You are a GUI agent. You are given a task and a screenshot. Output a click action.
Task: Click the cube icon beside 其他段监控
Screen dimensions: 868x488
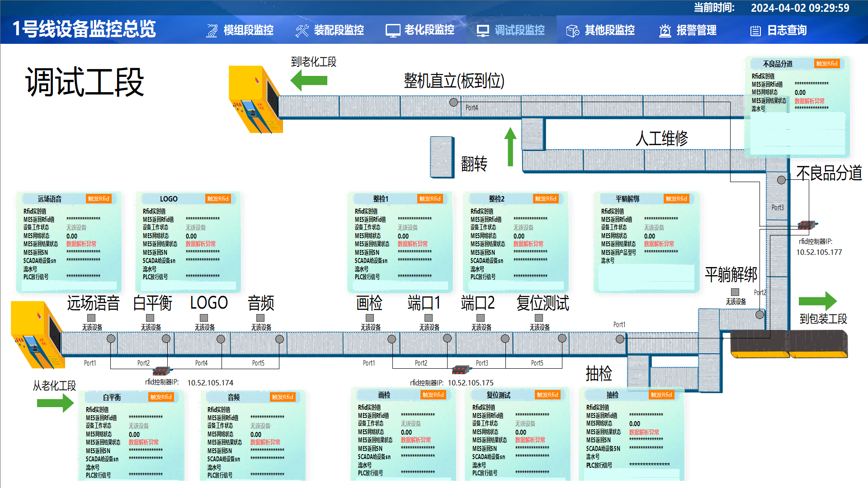572,30
